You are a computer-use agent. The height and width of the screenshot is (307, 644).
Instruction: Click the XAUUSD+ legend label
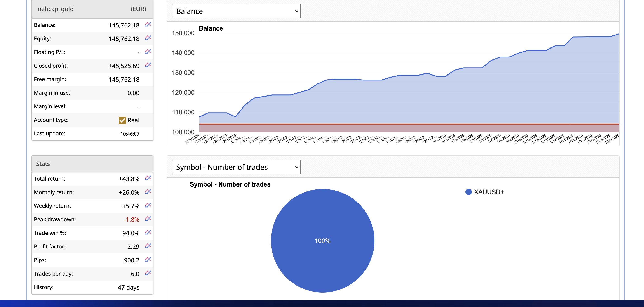coord(489,192)
